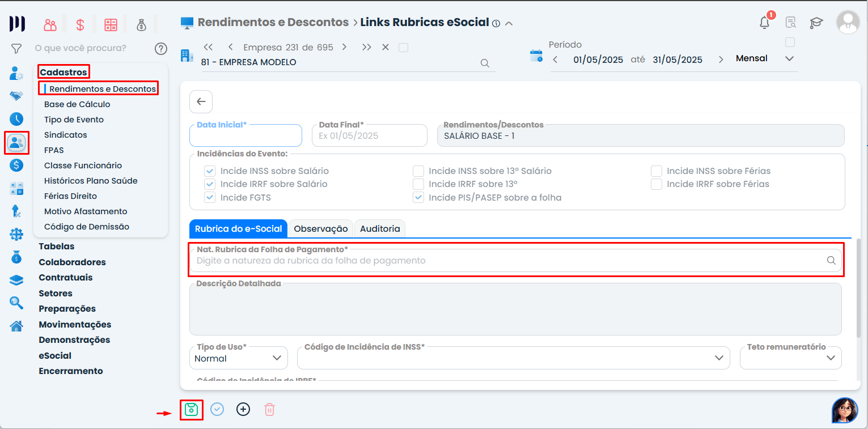Click the help question mark icon
868x429 pixels.
[161, 49]
